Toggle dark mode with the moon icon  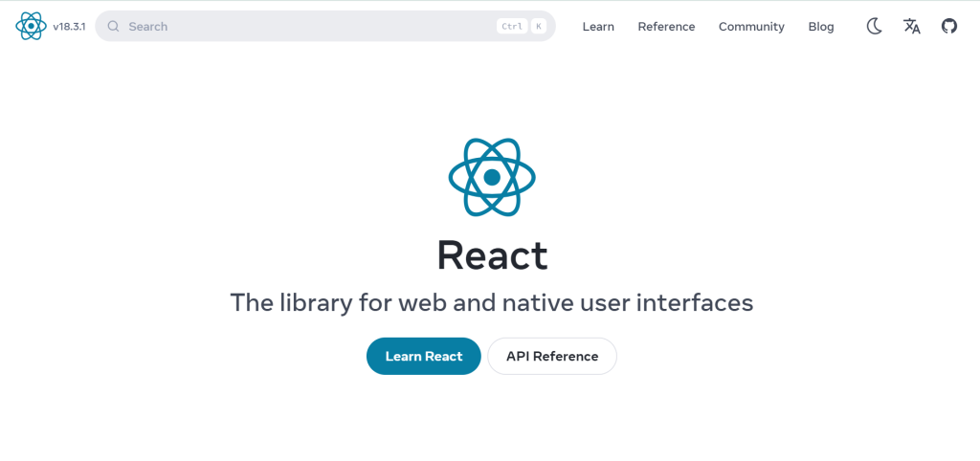pos(874,26)
